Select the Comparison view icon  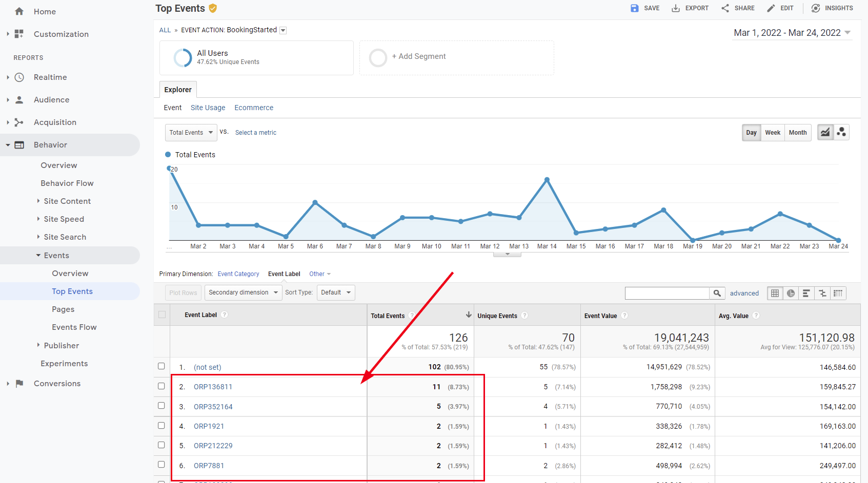(x=822, y=293)
